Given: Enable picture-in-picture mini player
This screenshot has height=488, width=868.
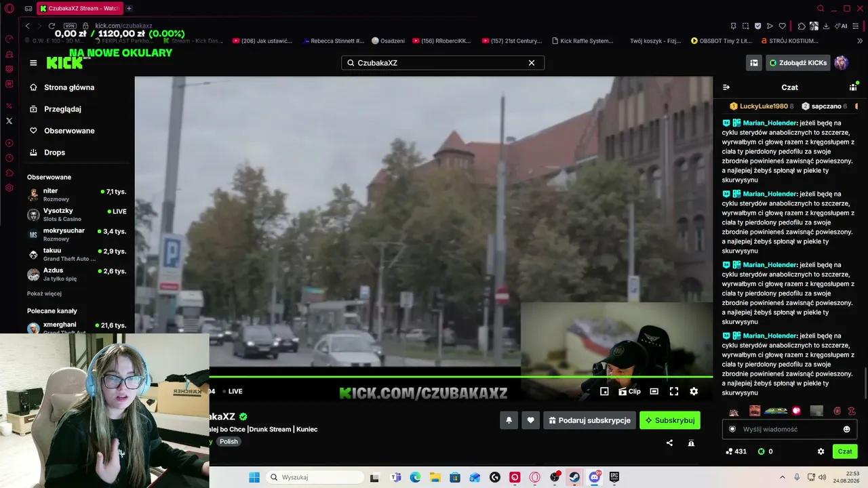Looking at the screenshot, I should click(x=604, y=391).
